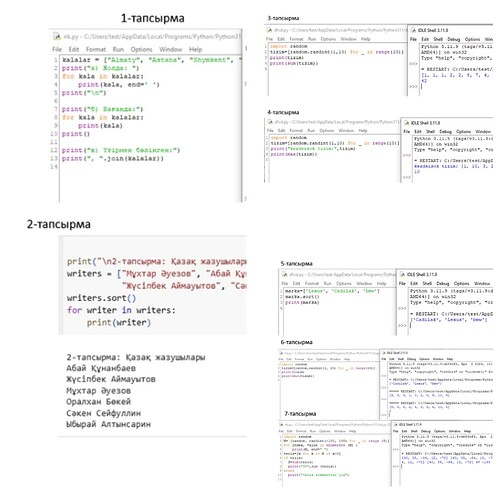Open the File menu in the 4-тапсырма editor
This screenshot has height=500, width=500.
tap(270, 131)
